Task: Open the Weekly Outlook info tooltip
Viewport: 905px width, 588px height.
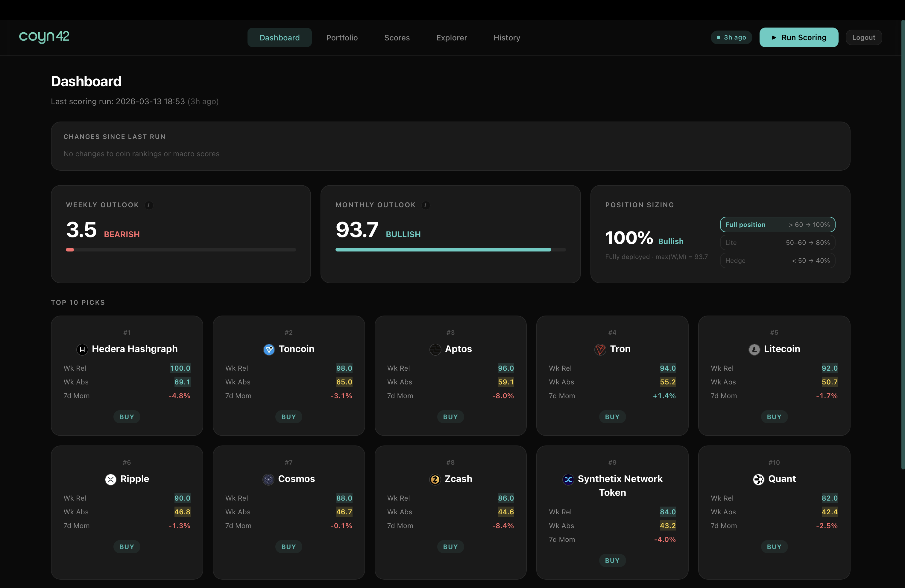Action: [x=149, y=205]
